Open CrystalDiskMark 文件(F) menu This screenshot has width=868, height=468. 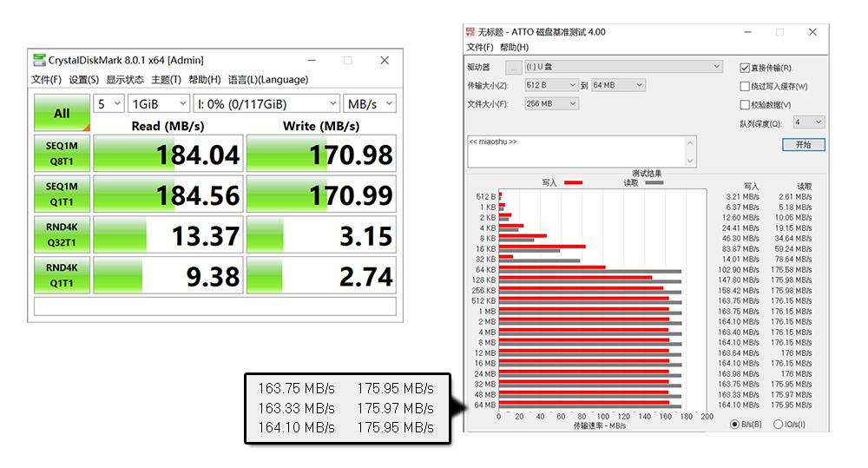[46, 79]
